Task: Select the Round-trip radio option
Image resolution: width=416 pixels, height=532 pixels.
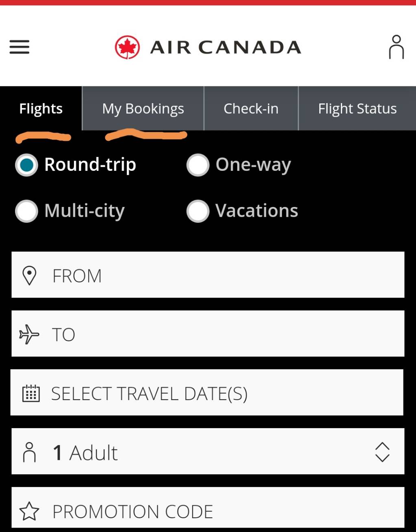Action: [27, 165]
